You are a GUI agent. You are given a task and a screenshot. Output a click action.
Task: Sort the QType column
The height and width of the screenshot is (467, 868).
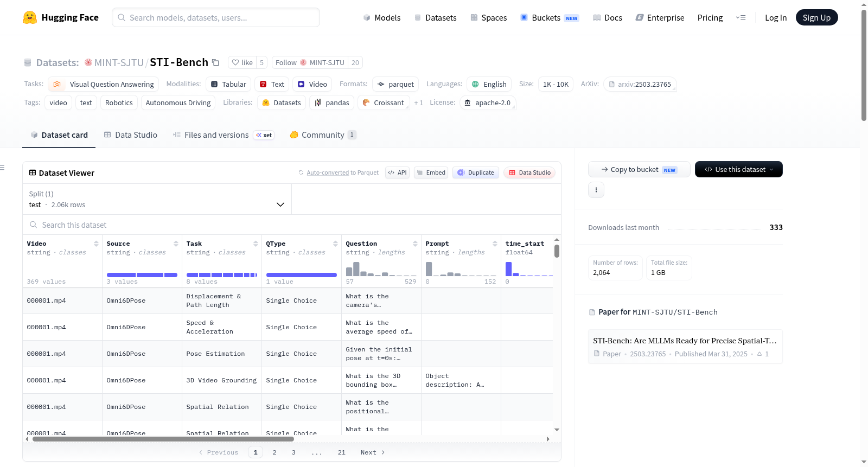coord(335,244)
